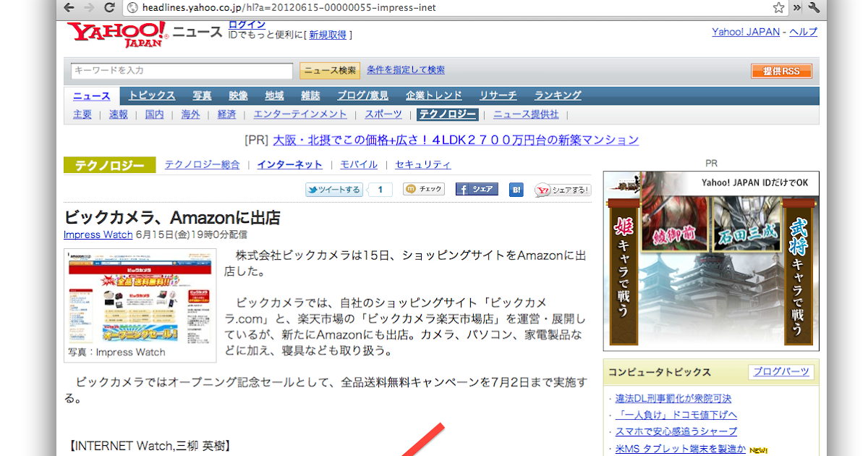Open the ニュース提供社 category
Viewport: 868px width, 456px height.
point(527,114)
